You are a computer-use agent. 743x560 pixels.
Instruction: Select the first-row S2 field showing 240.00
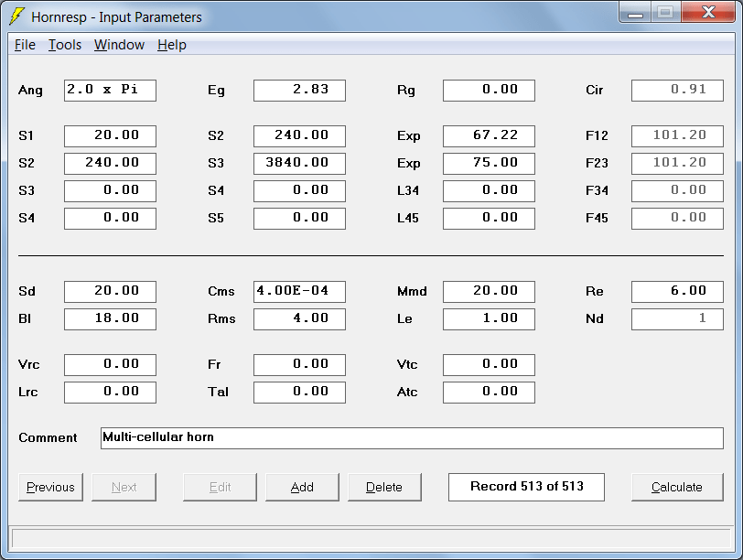[299, 136]
